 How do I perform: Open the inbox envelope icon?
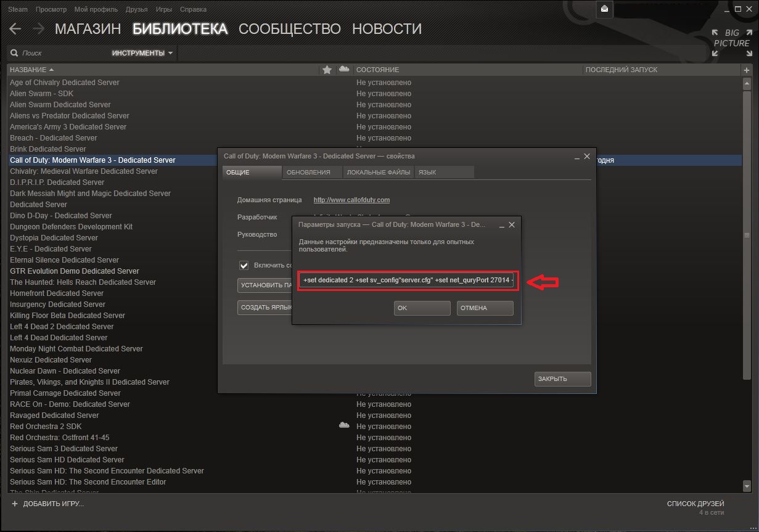(604, 9)
